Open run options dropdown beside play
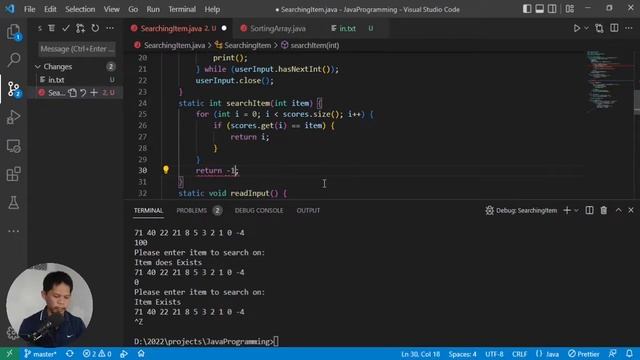The width and height of the screenshot is (640, 360). point(587,28)
